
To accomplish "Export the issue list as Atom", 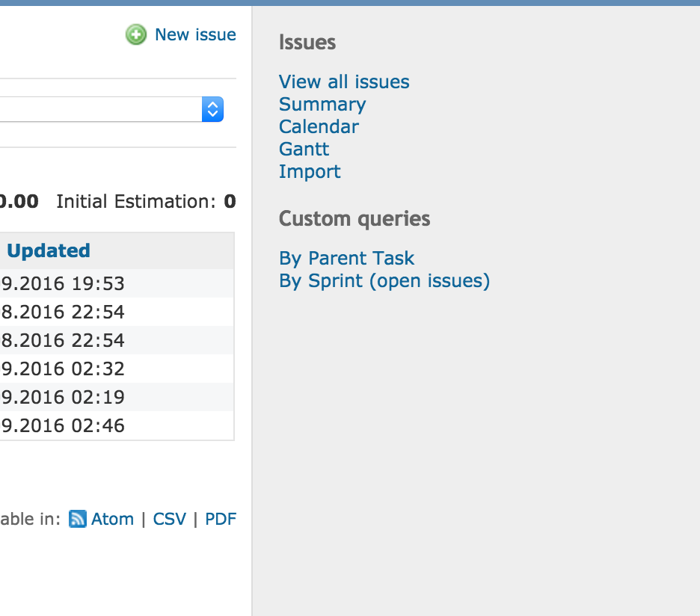I will click(112, 519).
